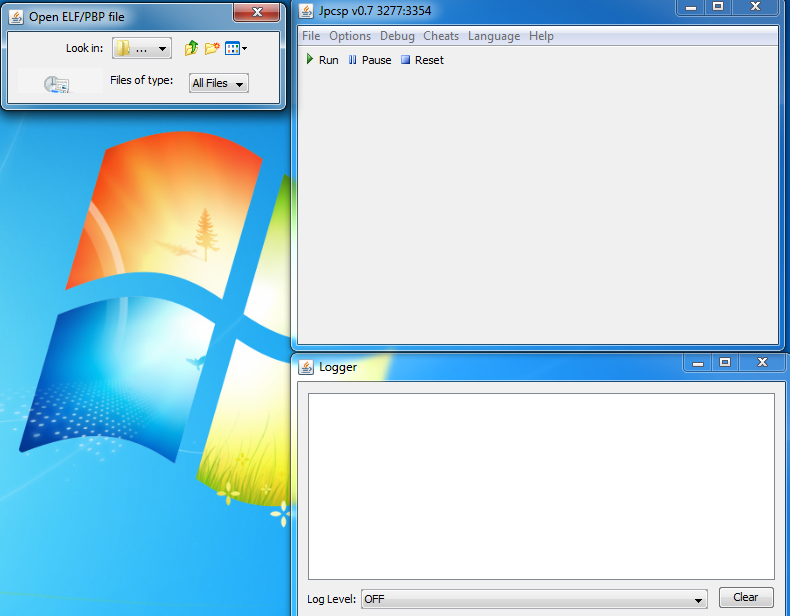Image resolution: width=790 pixels, height=616 pixels.
Task: Click the Java icon in Jpcsp title bar
Action: coord(306,10)
